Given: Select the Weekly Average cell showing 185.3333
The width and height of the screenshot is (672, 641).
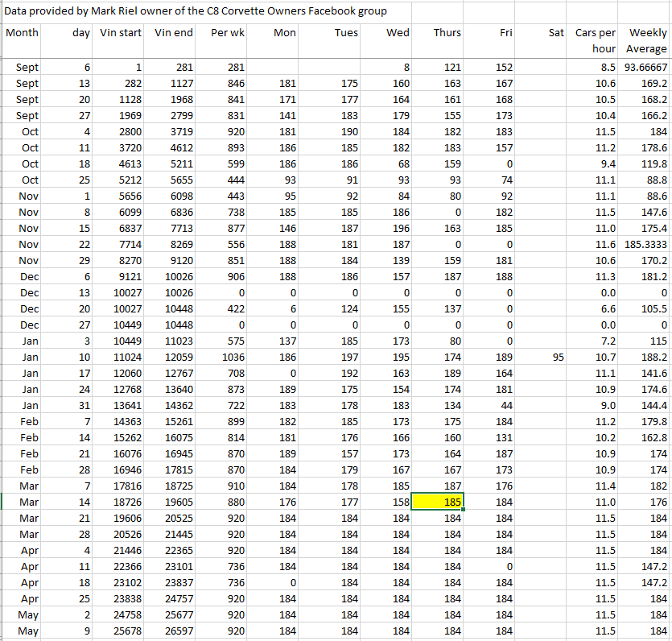Looking at the screenshot, I should [645, 244].
